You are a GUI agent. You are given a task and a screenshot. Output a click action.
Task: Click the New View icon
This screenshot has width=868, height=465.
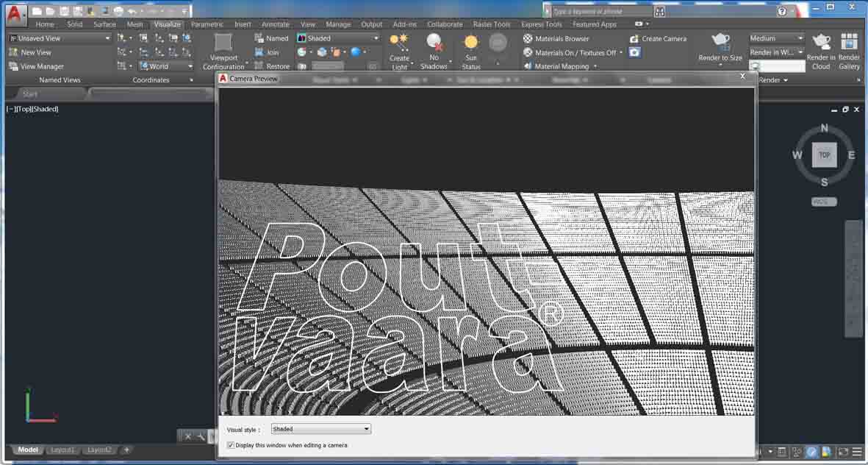coord(13,52)
